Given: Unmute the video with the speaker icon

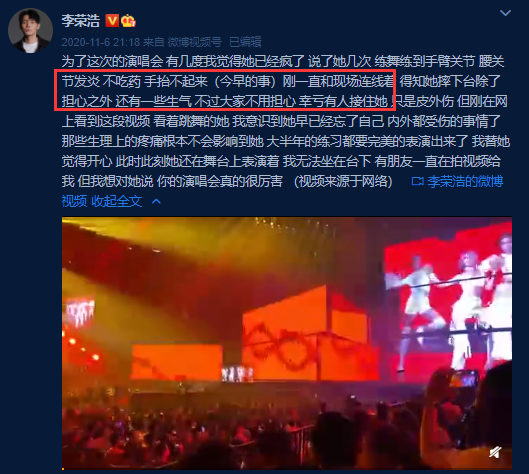Looking at the screenshot, I should tap(495, 452).
